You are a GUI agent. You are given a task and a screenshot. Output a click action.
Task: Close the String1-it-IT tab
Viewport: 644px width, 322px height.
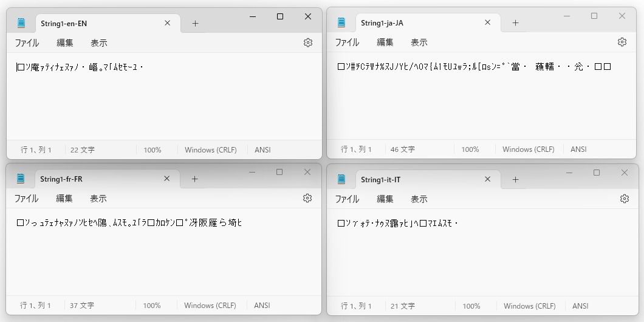coord(487,179)
